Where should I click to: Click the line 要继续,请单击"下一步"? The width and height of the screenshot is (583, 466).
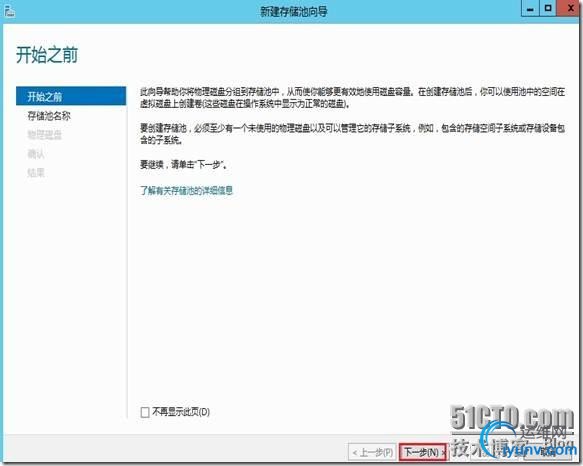tap(184, 164)
